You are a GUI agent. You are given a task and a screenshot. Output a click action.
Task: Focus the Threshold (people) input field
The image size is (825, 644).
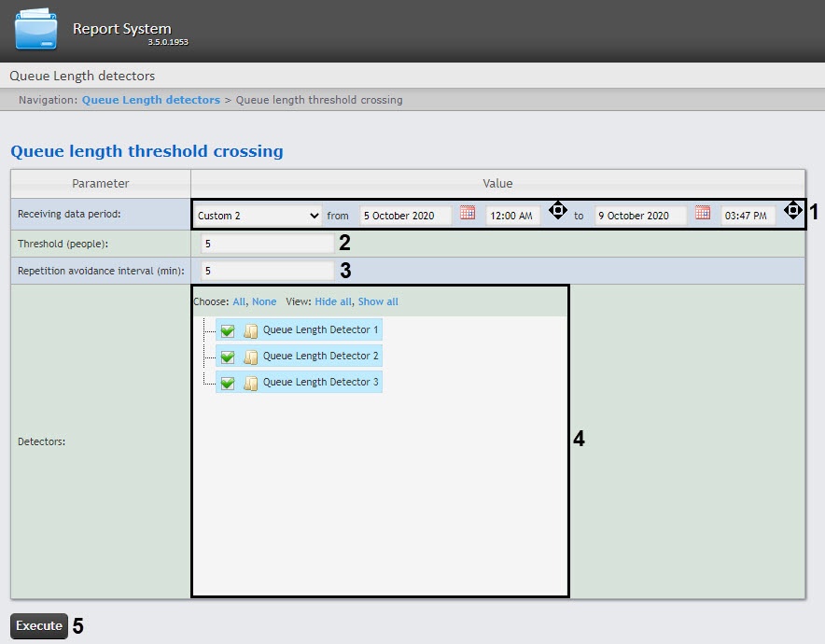click(267, 244)
